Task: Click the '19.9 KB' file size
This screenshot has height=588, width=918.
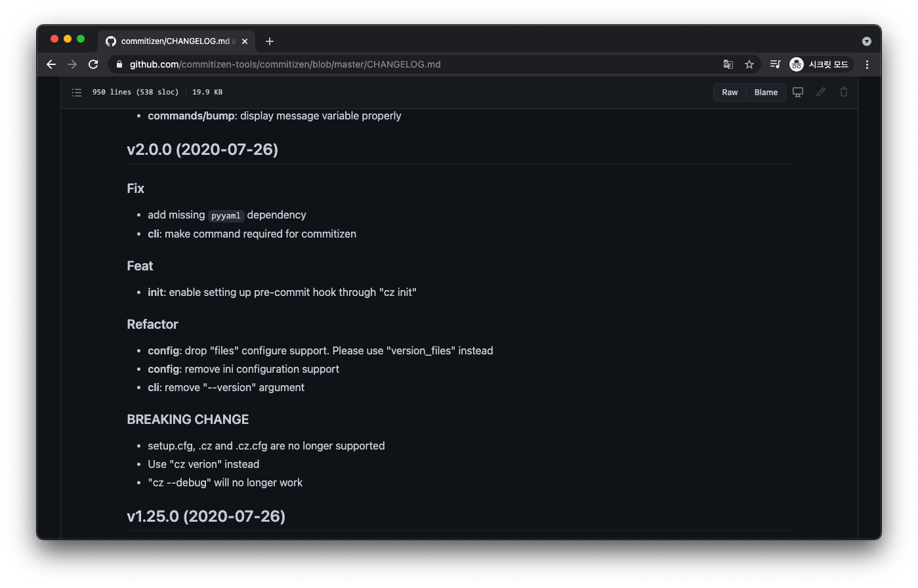Action: 207,93
